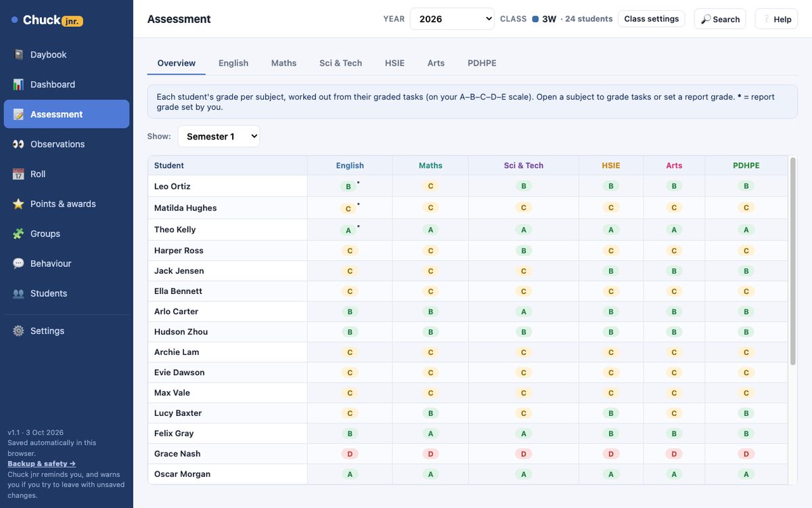
Task: Click the Points & awards star icon
Action: pyautogui.click(x=18, y=204)
